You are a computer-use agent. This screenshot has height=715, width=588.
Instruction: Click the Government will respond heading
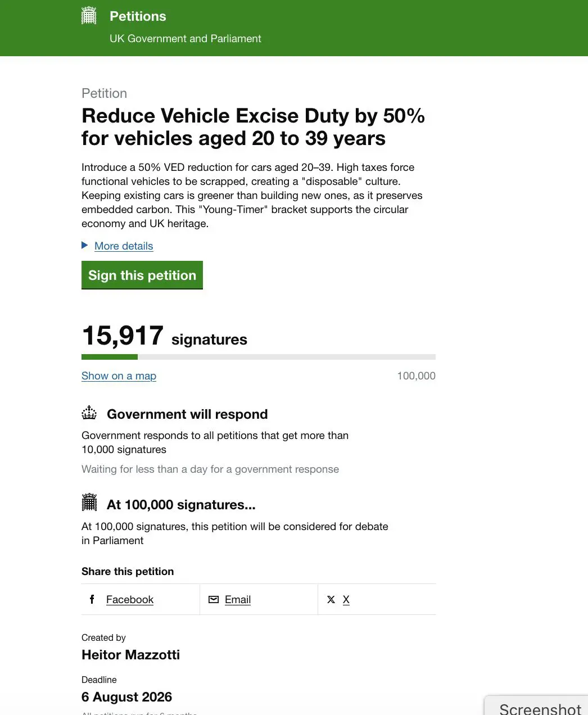coord(187,414)
